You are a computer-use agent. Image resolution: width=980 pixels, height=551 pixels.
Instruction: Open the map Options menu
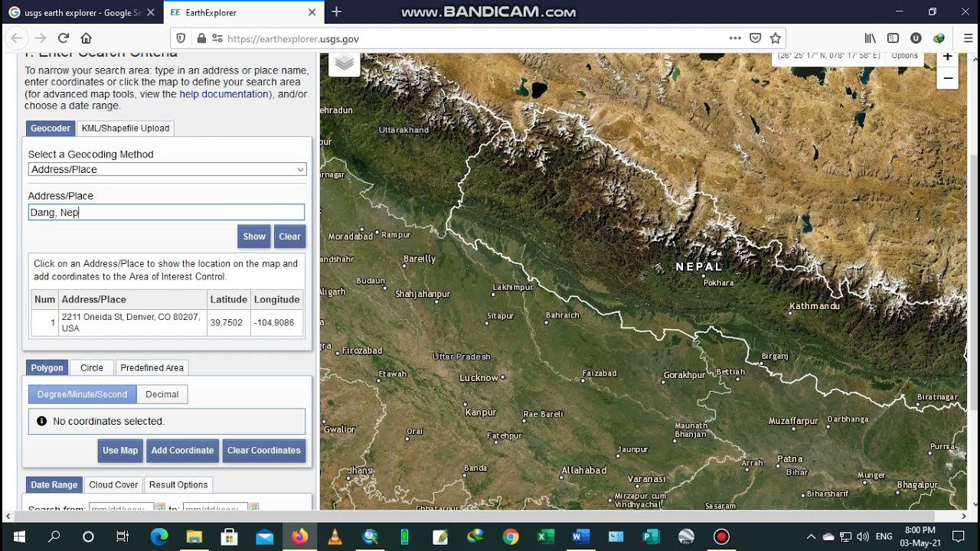pyautogui.click(x=904, y=56)
